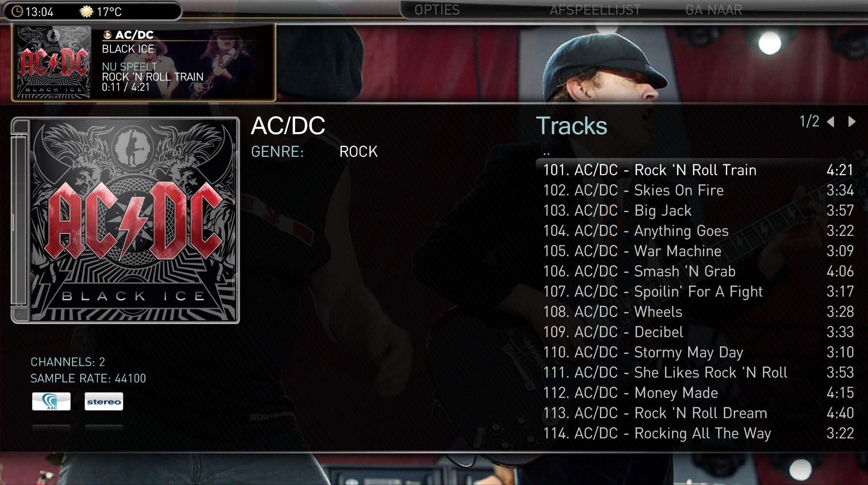Open the OPTIES menu
868x485 pixels.
437,10
